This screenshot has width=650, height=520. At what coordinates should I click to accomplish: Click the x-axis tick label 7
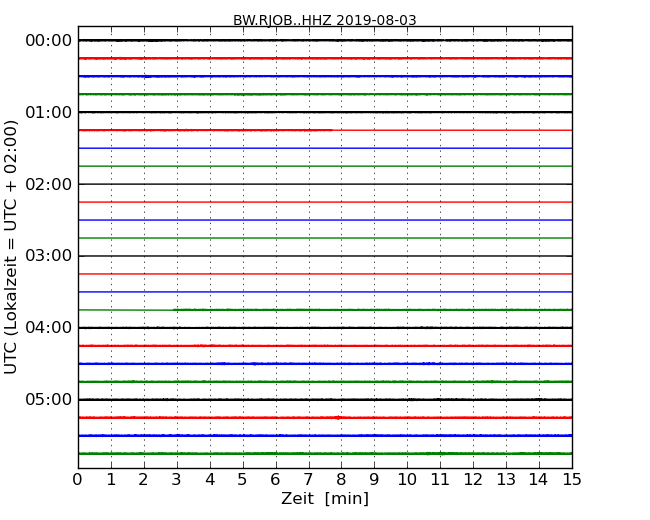tap(308, 480)
